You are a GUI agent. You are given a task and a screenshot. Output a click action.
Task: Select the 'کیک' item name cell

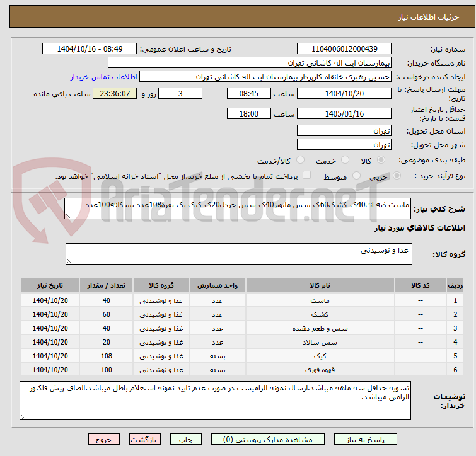click(320, 356)
